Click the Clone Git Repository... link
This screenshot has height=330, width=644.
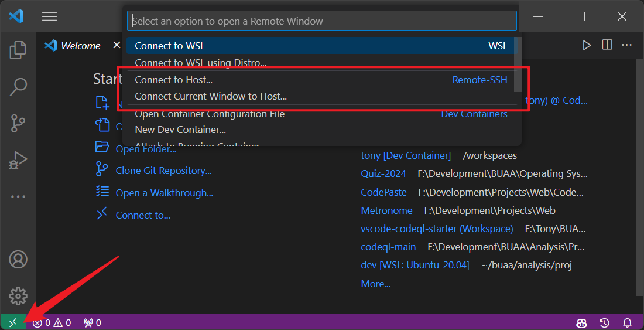click(x=163, y=171)
